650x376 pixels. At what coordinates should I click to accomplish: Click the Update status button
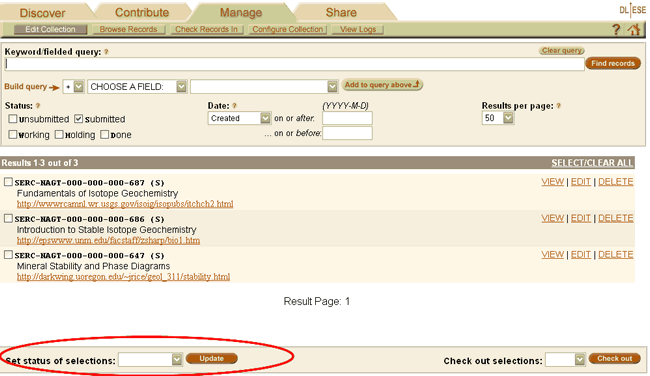(x=211, y=359)
